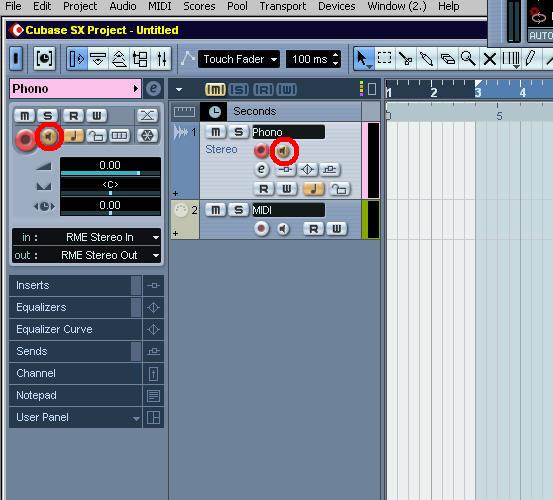Screen dimensions: 553x500
Task: Solo the Phono track in track list
Action: click(x=238, y=132)
